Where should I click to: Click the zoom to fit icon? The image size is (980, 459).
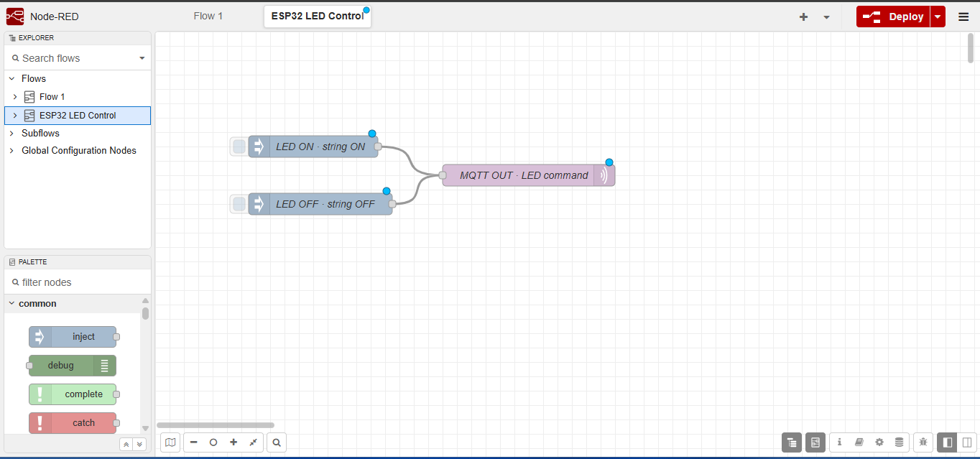[254, 442]
